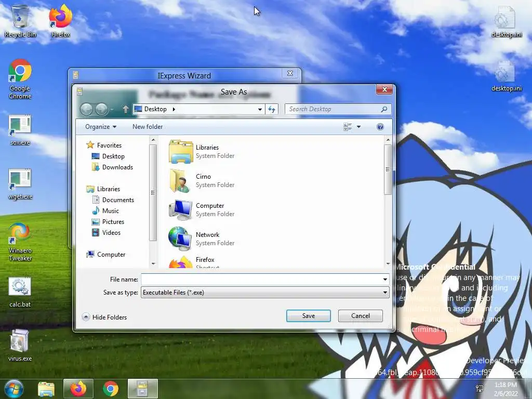Switch to Chrome on the taskbar

110,389
